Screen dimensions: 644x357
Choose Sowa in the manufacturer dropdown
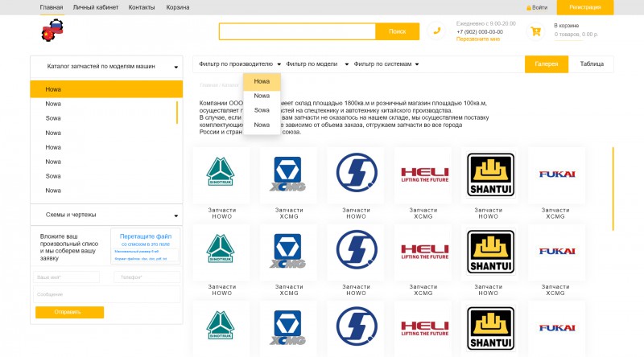(262, 110)
